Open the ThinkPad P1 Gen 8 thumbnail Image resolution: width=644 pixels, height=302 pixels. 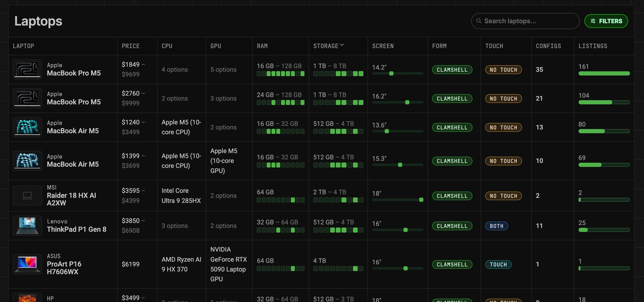pyautogui.click(x=27, y=226)
